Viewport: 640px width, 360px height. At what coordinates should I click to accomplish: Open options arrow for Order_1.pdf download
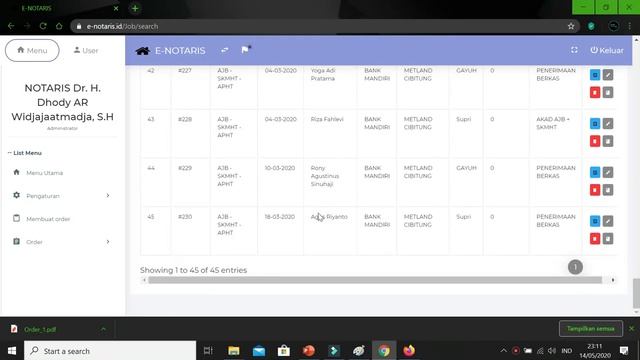[x=103, y=329]
